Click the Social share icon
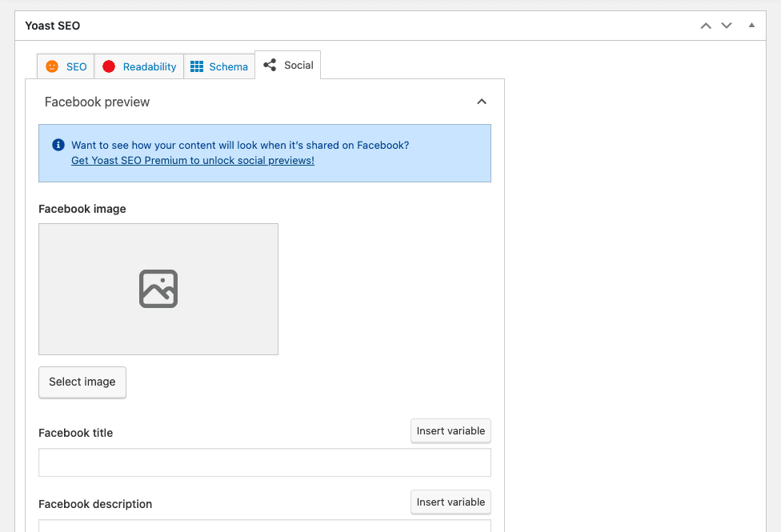781x532 pixels. 270,65
